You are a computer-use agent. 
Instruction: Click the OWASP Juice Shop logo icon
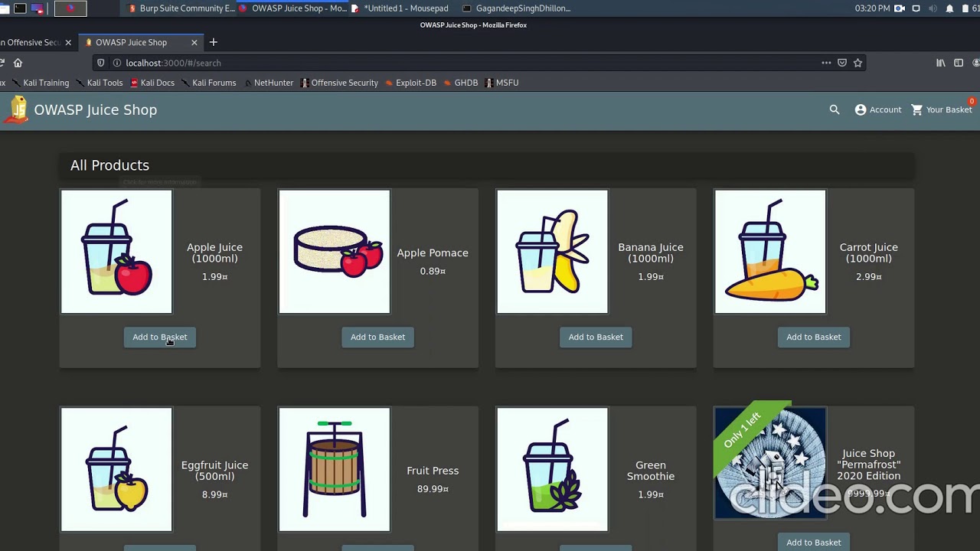point(18,109)
